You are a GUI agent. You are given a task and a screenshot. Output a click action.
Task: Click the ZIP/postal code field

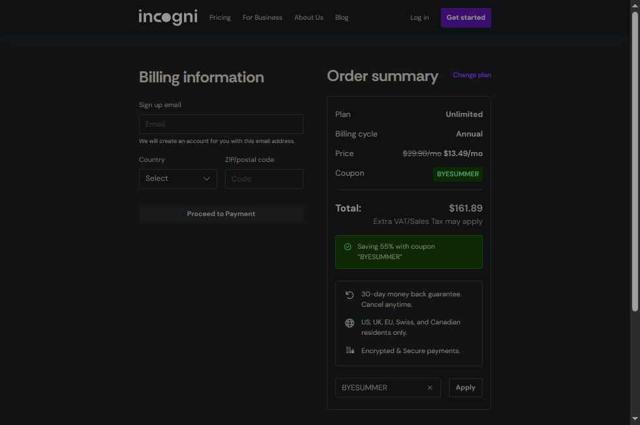point(264,179)
